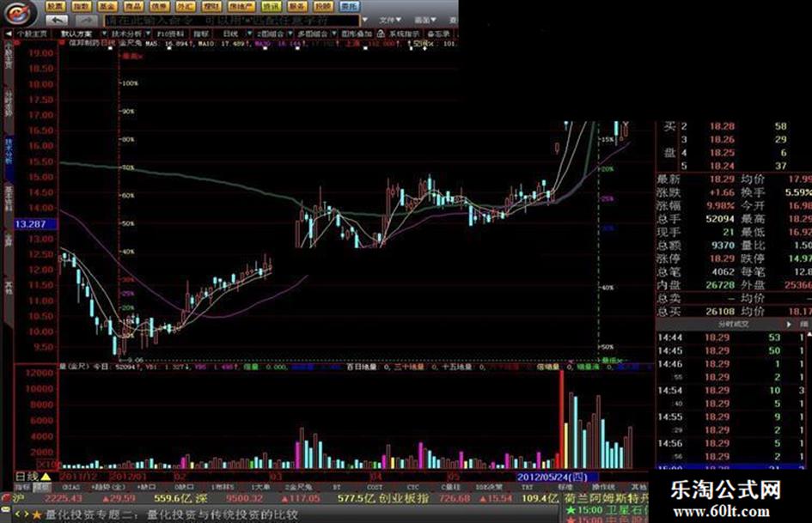
Task: Select the 操作线 indicator tab
Action: point(604,487)
